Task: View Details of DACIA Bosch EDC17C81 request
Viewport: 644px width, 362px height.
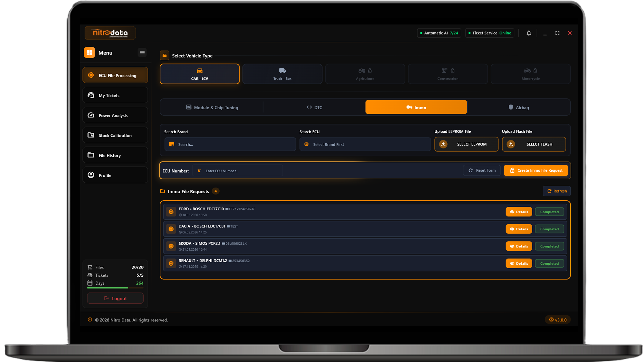Action: 519,229
